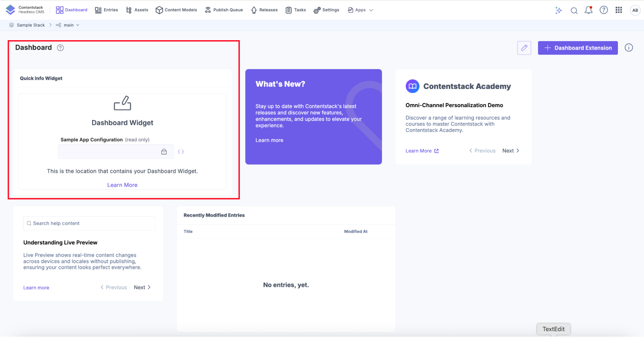Go to Next in Contentstack Academy card
644x337 pixels.
tap(511, 151)
